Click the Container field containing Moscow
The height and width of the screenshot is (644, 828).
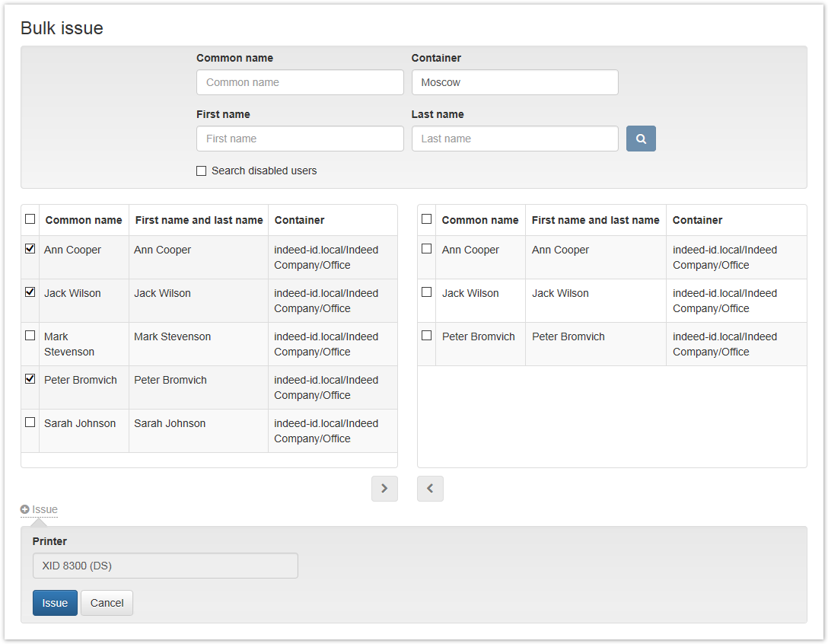[514, 82]
